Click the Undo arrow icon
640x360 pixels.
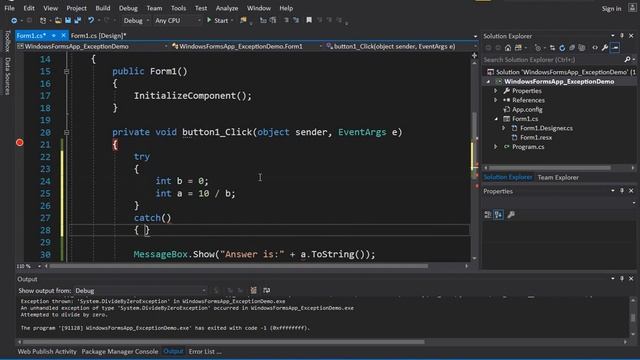[91, 20]
